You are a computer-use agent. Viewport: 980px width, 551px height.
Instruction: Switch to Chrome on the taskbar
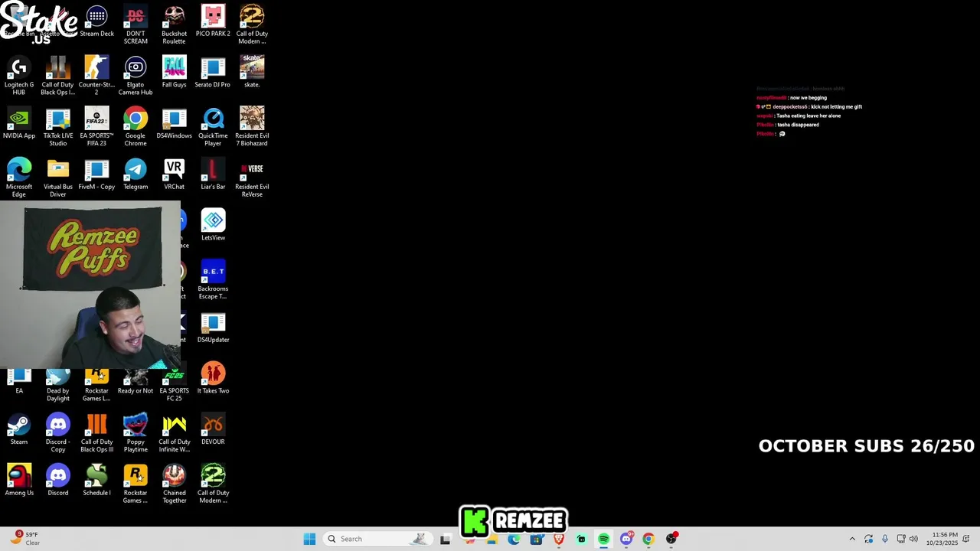pyautogui.click(x=648, y=539)
